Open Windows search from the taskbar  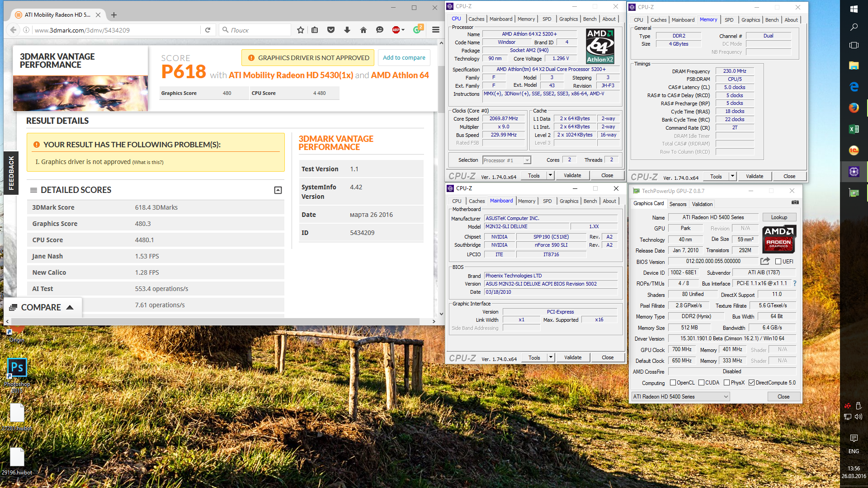(x=854, y=27)
